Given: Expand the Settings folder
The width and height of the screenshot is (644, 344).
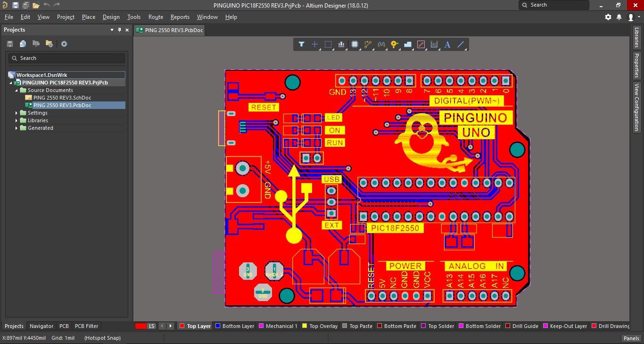Looking at the screenshot, I should [17, 113].
